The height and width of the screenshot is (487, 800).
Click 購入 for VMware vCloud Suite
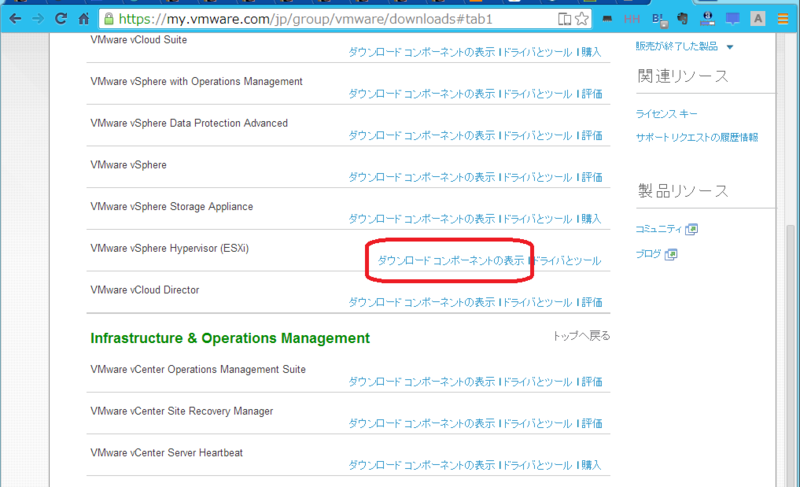click(x=591, y=52)
